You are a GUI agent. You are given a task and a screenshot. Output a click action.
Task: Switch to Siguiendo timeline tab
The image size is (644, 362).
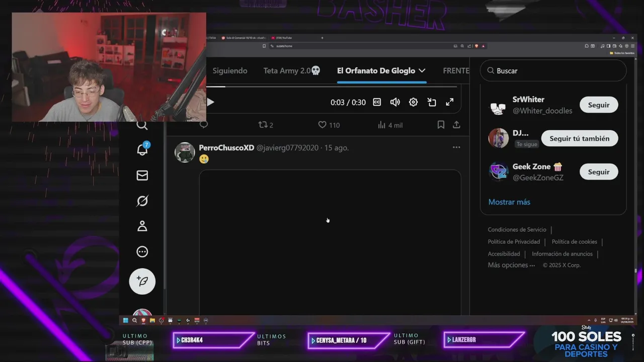230,71
